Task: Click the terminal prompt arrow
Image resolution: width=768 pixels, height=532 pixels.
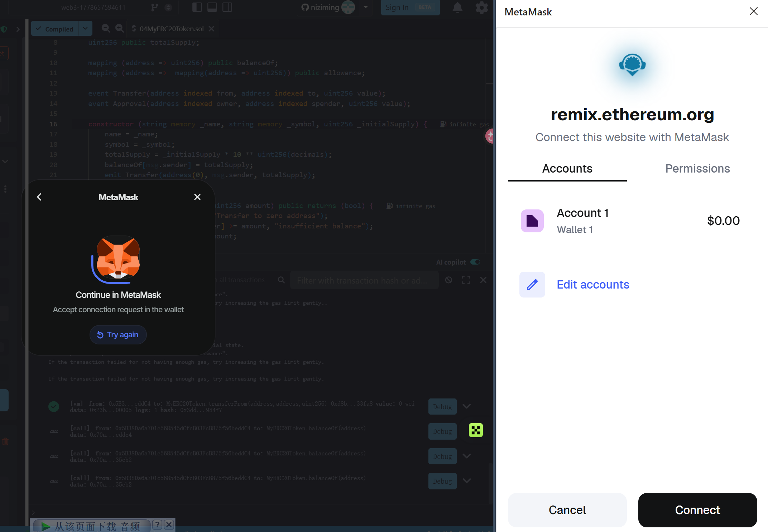Action: (33, 512)
